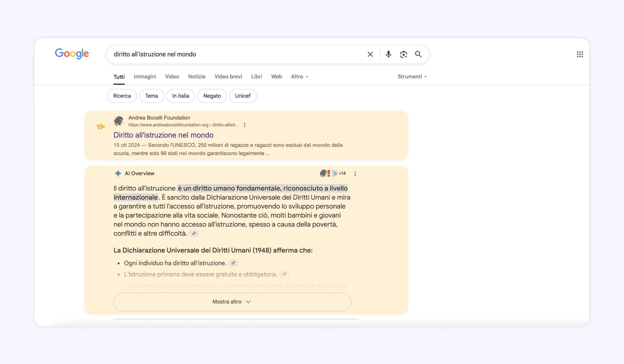Open options menu for Andrea Bocelli Foundation result

(245, 125)
